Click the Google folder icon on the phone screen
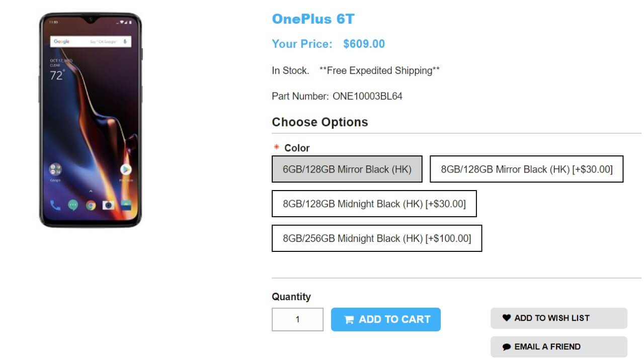 (x=55, y=170)
